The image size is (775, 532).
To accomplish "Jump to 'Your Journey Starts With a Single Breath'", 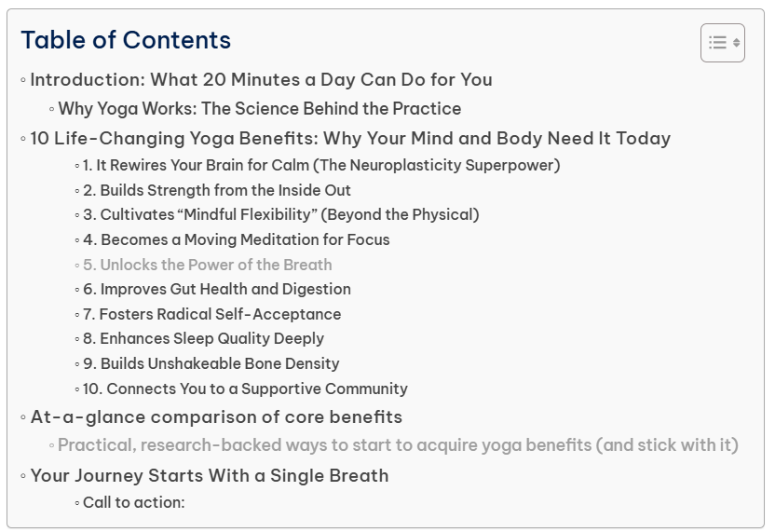I will [x=210, y=476].
